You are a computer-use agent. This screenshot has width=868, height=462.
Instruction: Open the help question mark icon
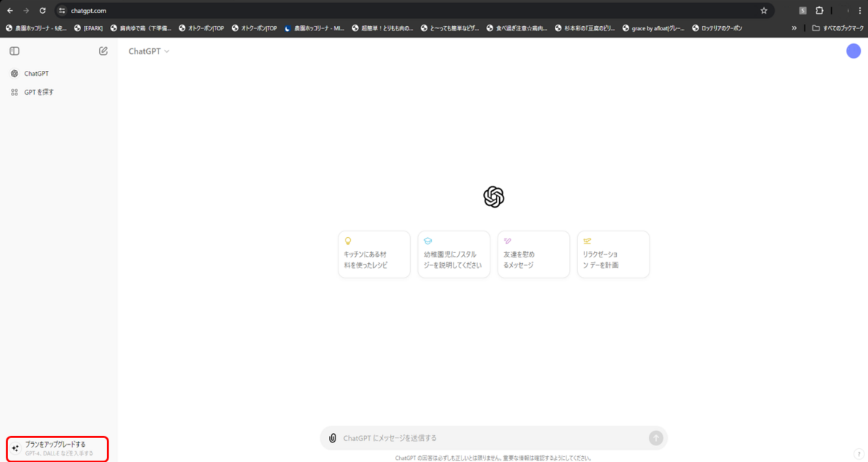857,453
